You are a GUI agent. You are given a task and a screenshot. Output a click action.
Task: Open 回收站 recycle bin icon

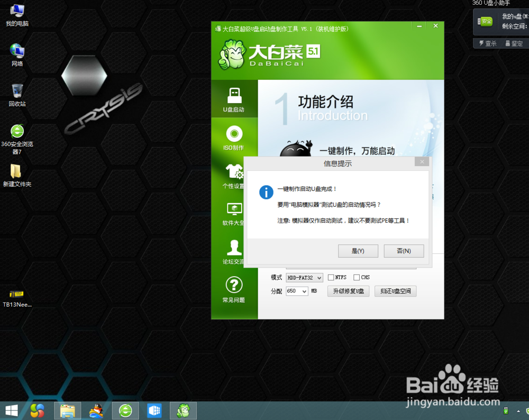(x=17, y=95)
